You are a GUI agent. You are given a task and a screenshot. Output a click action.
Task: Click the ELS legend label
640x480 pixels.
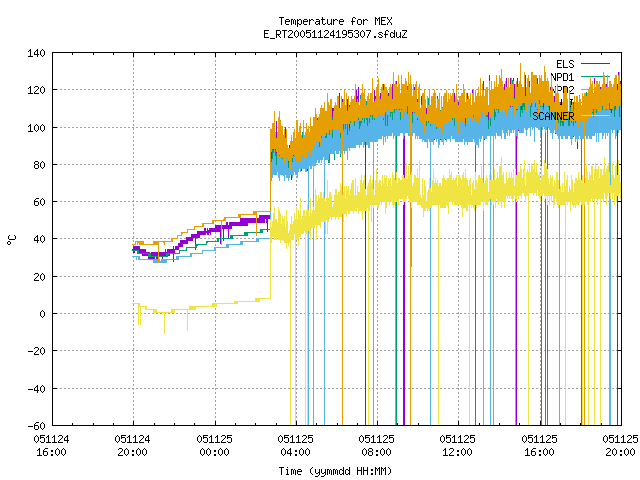click(565, 64)
